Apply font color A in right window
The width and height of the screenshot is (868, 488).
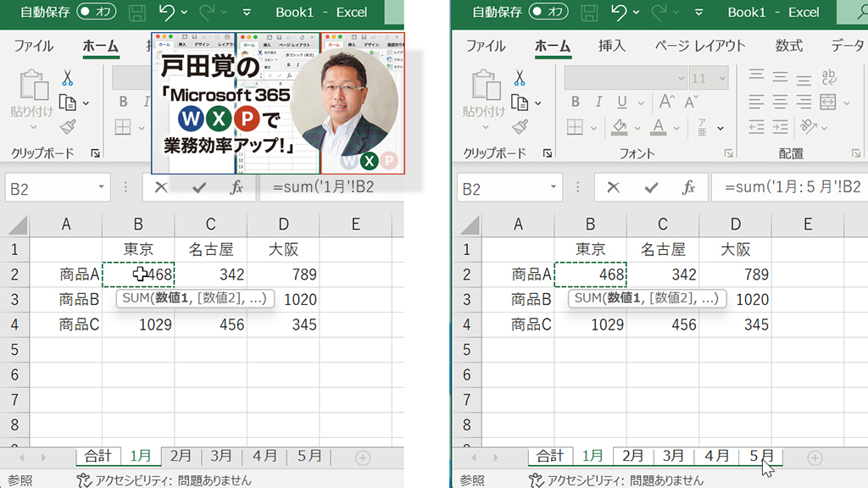(x=658, y=127)
